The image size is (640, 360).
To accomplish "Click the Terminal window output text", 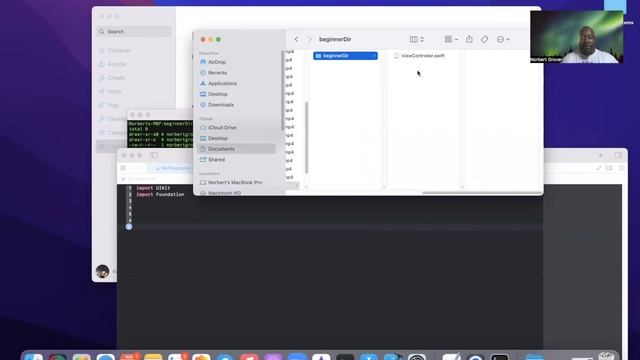I will pyautogui.click(x=160, y=134).
